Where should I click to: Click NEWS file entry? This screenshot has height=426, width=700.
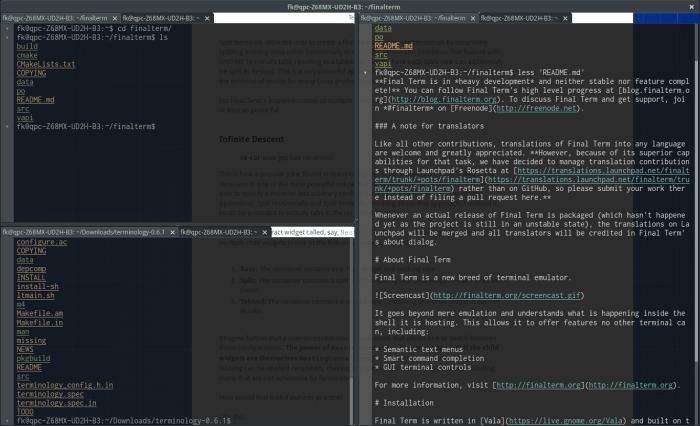click(25, 349)
